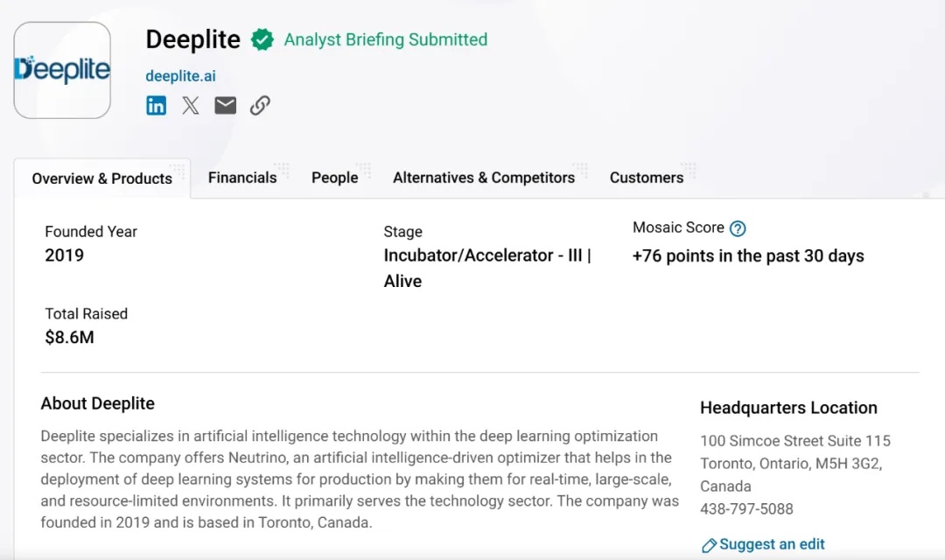Click the pencil icon beside Suggest an edit
The image size is (945, 560).
click(709, 545)
